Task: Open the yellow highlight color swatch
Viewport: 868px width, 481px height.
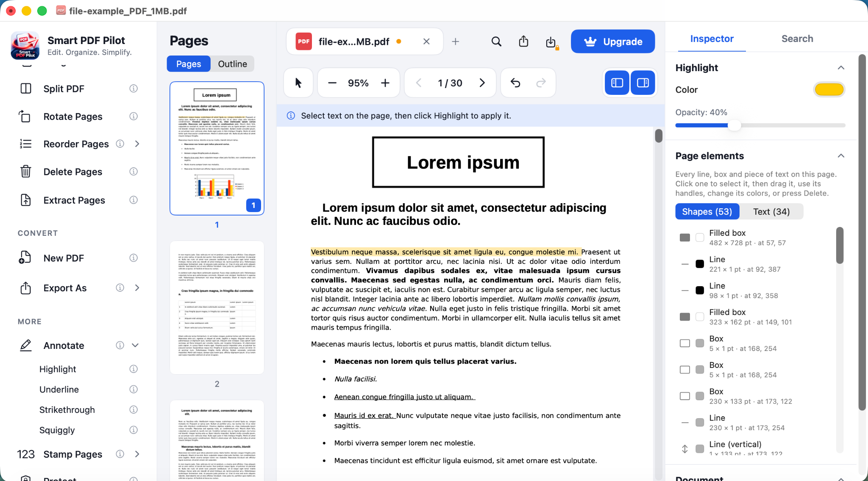Action: [x=829, y=89]
